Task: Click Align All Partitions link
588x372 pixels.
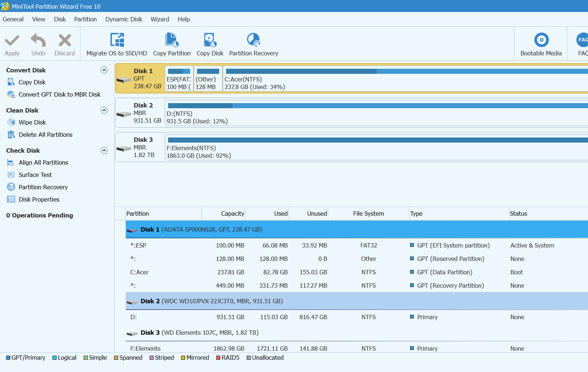Action: coord(43,162)
